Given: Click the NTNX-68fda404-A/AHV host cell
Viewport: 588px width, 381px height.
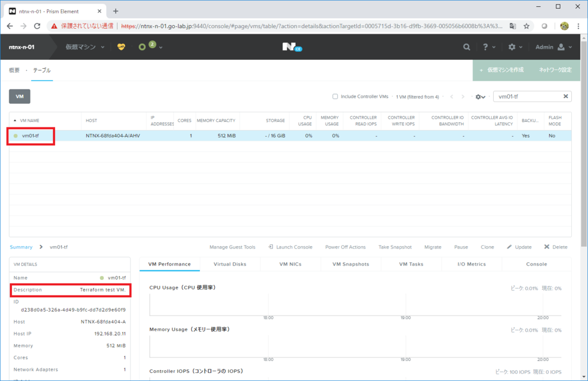Looking at the screenshot, I should 113,135.
